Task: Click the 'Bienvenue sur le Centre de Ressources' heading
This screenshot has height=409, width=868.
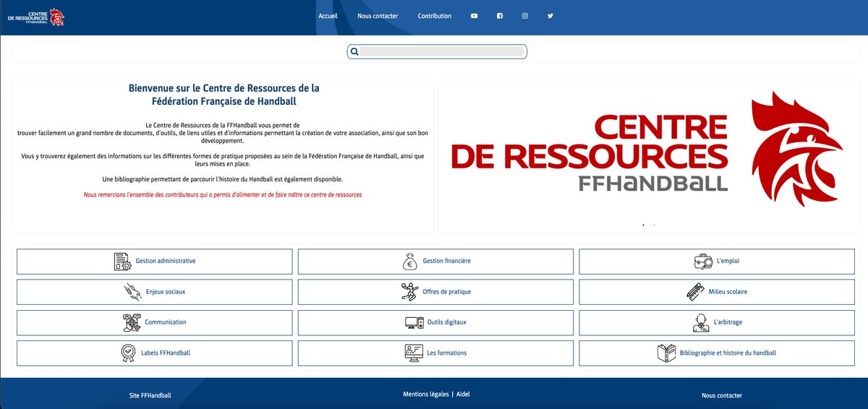Action: point(224,95)
